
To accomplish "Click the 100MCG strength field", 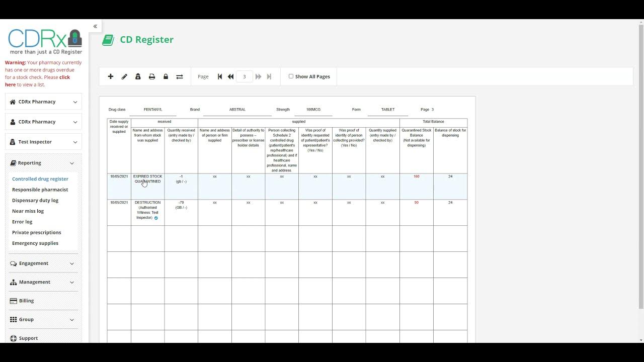I will click(x=313, y=110).
